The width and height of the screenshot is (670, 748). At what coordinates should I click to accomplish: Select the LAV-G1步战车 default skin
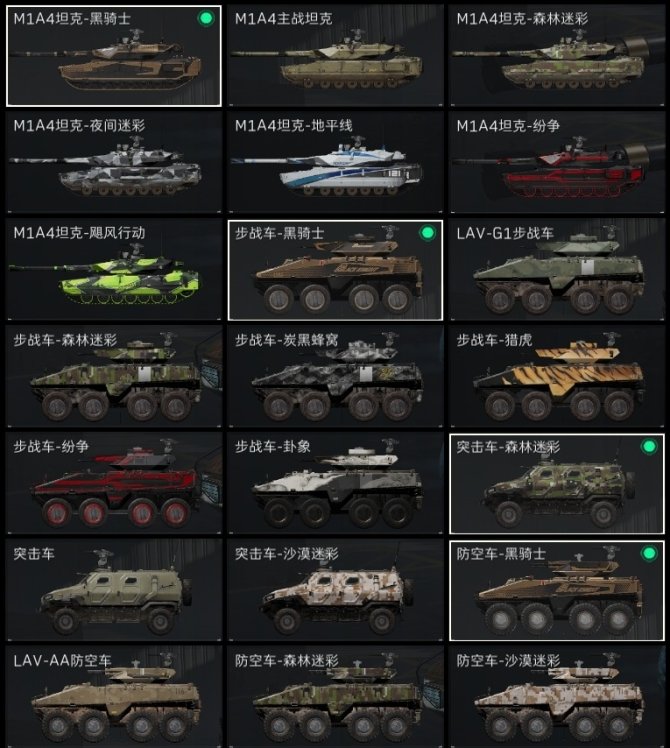click(557, 270)
